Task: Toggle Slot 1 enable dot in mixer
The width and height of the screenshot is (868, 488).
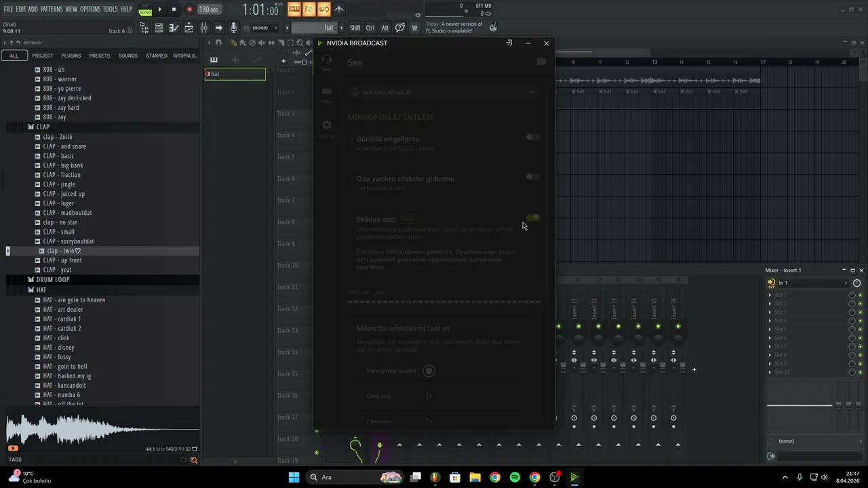Action: (x=861, y=296)
